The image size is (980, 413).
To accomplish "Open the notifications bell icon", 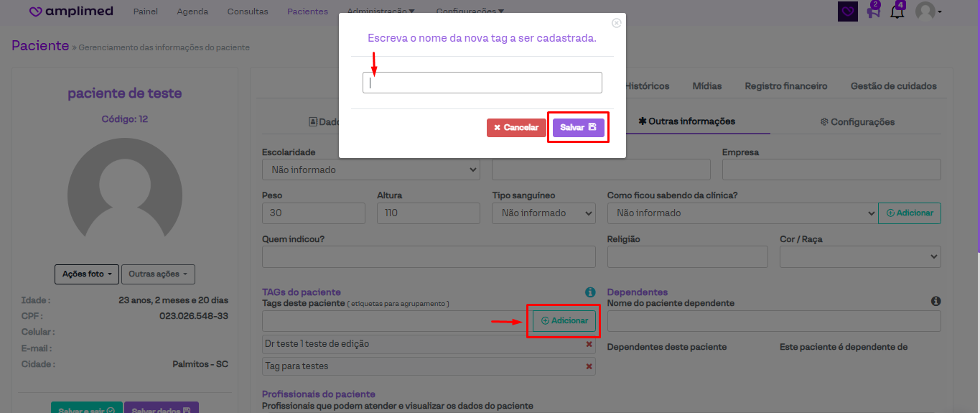I will (x=897, y=11).
